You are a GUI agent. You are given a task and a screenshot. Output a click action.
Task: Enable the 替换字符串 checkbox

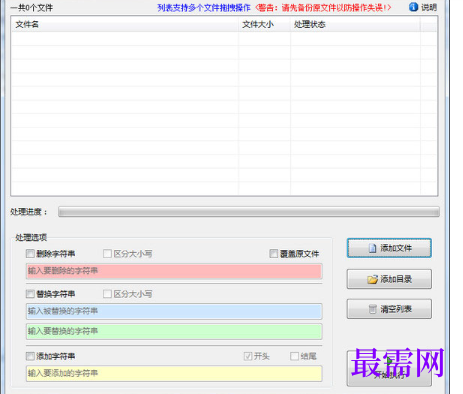[x=30, y=294]
